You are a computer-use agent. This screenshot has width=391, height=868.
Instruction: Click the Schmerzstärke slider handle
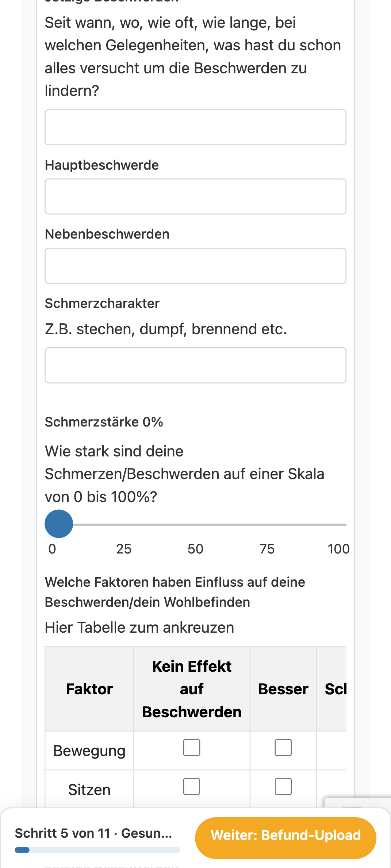click(59, 524)
